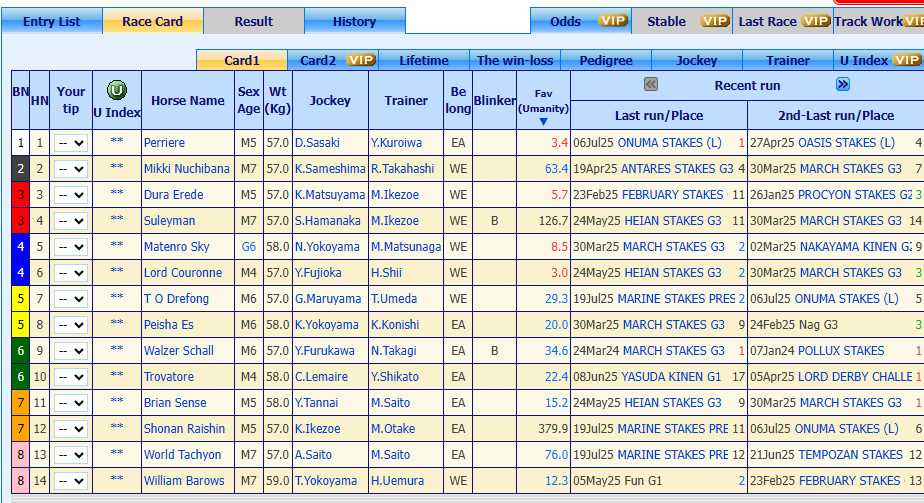Click VIP badge on U Index tab

coord(906,60)
